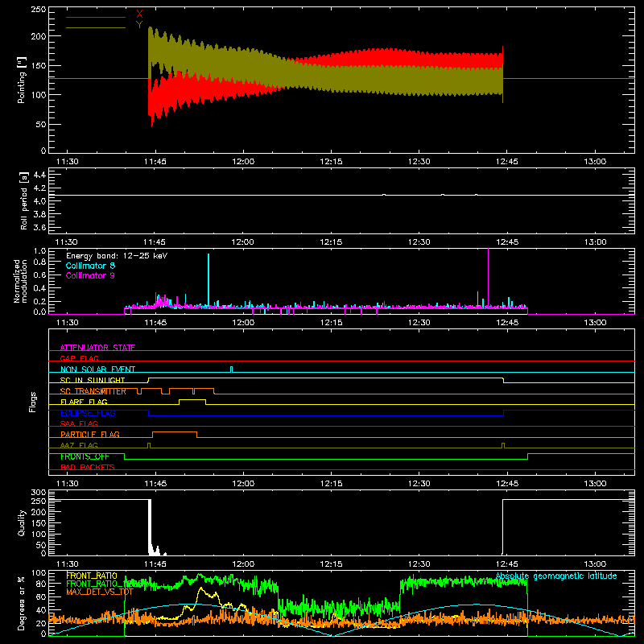Click the 'Roll period [s]' axis title

pyautogui.click(x=24, y=201)
